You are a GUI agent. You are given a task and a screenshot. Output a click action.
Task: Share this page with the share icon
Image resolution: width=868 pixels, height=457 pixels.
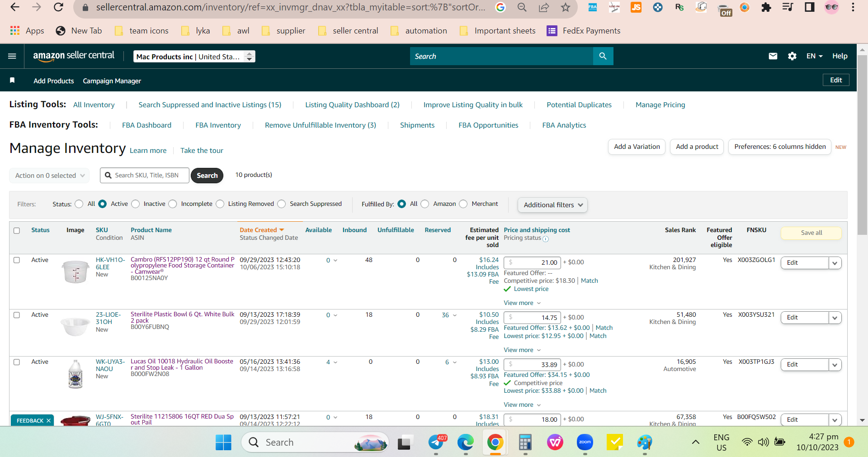coord(543,7)
